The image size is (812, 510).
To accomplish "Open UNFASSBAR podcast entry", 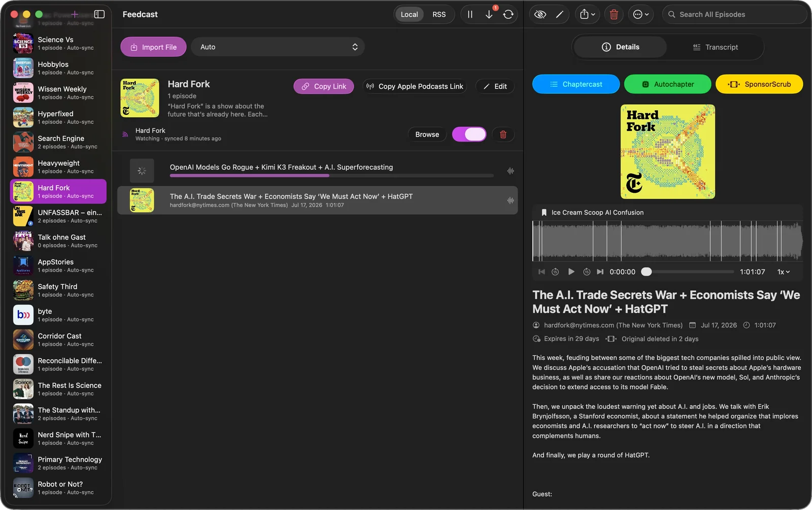I will tap(58, 216).
